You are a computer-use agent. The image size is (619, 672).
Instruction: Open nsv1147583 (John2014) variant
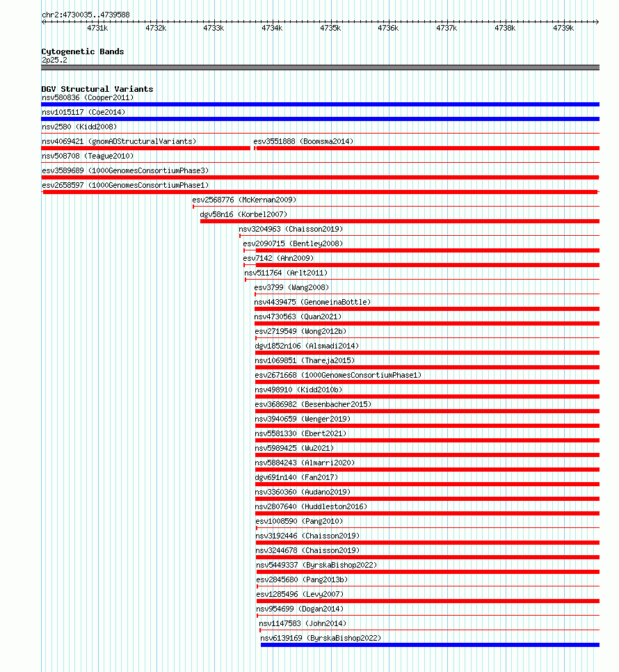pyautogui.click(x=303, y=623)
